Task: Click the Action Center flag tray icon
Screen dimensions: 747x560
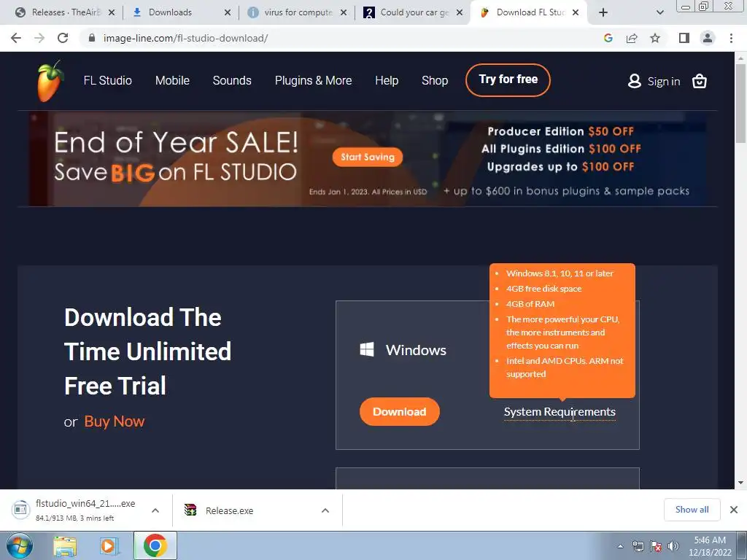Action: [656, 546]
